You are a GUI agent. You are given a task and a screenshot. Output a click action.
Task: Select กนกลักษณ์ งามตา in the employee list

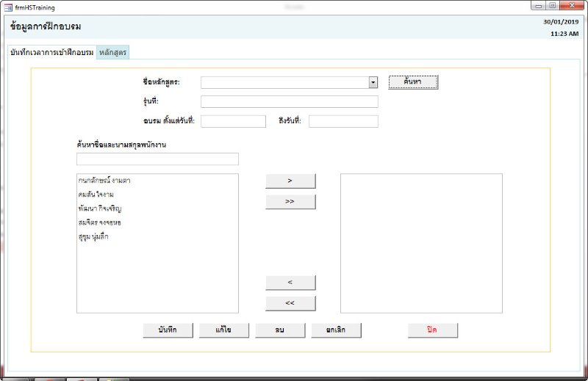(x=104, y=181)
